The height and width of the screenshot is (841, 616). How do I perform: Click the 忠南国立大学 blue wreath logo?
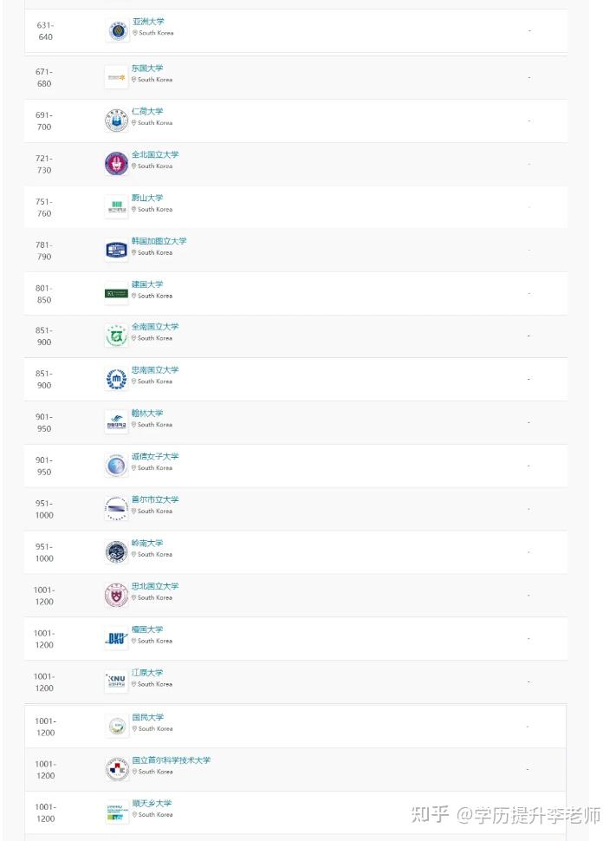[116, 380]
